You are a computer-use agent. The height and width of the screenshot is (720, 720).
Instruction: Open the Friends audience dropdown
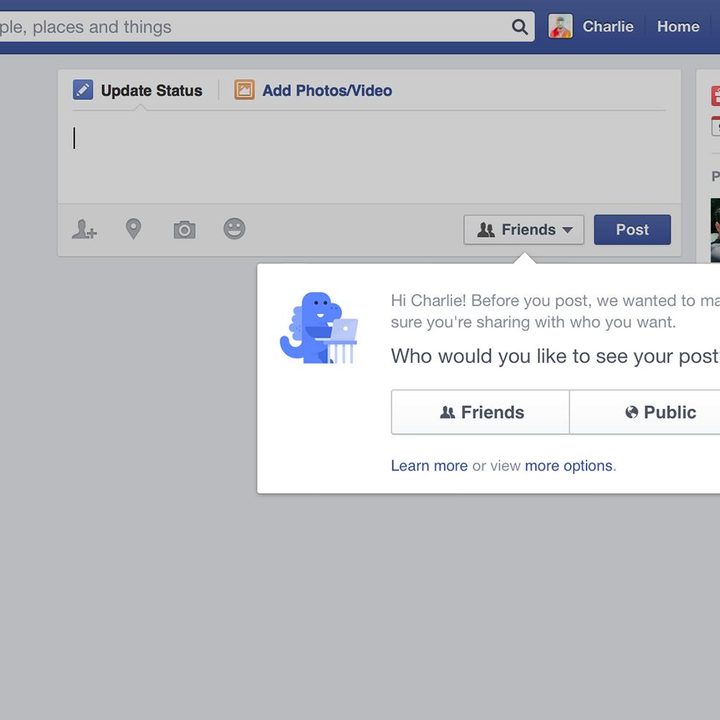tap(524, 230)
